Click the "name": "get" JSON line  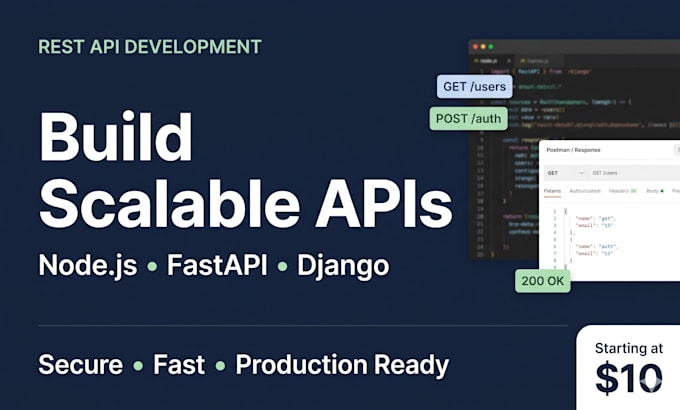pyautogui.click(x=595, y=219)
